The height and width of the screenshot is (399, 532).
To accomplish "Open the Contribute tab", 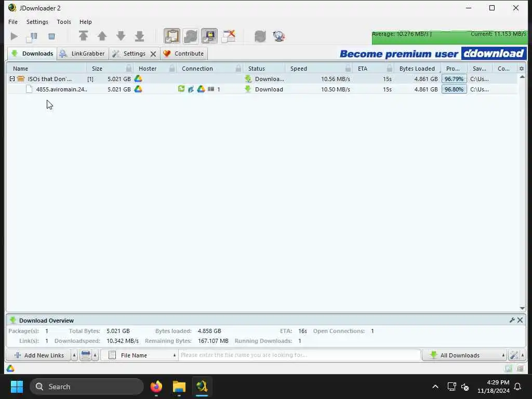I will click(184, 54).
